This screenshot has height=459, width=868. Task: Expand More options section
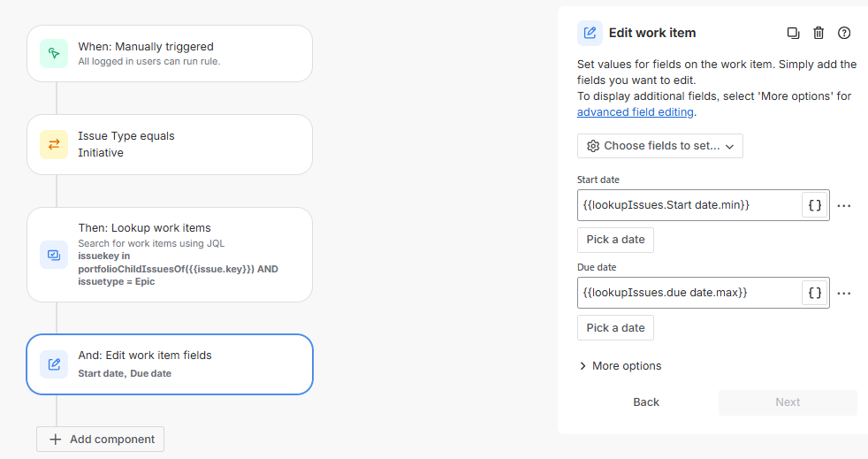(620, 366)
